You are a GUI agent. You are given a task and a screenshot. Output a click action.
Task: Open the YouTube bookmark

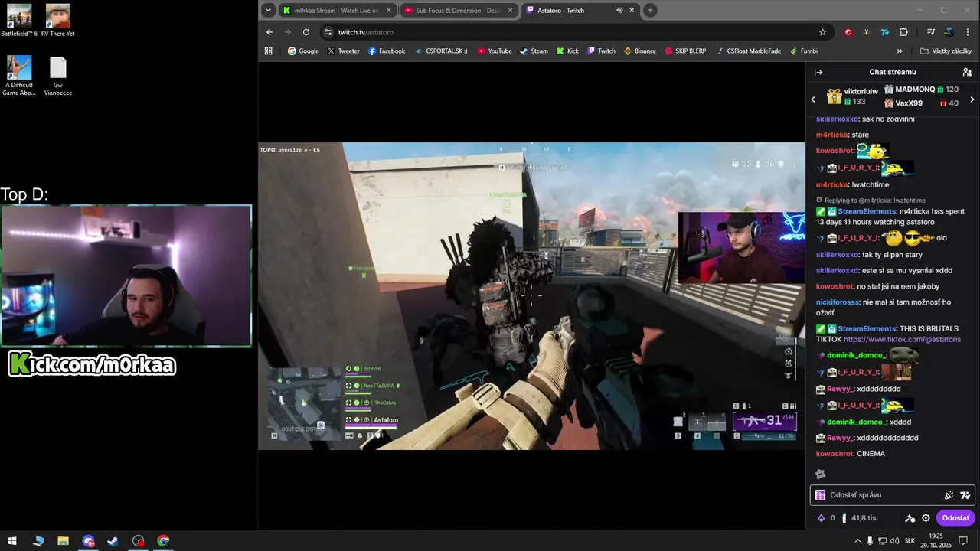pos(495,51)
